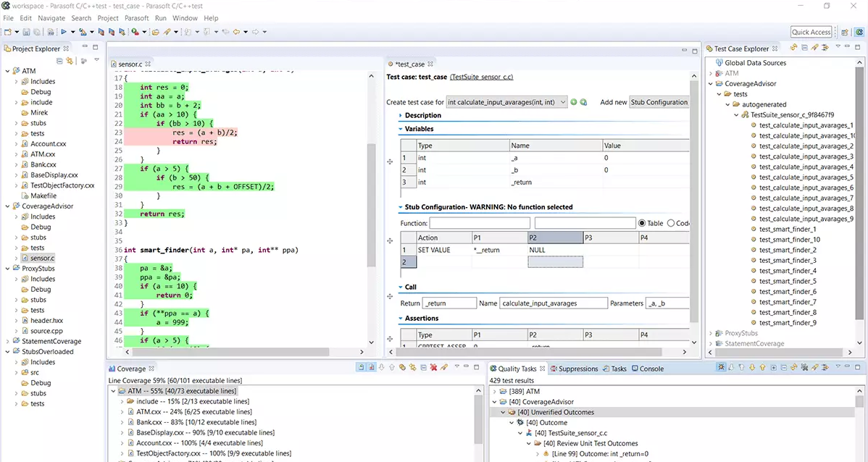Click the first Function field in Stub Configuration
The width and height of the screenshot is (868, 462).
click(480, 223)
